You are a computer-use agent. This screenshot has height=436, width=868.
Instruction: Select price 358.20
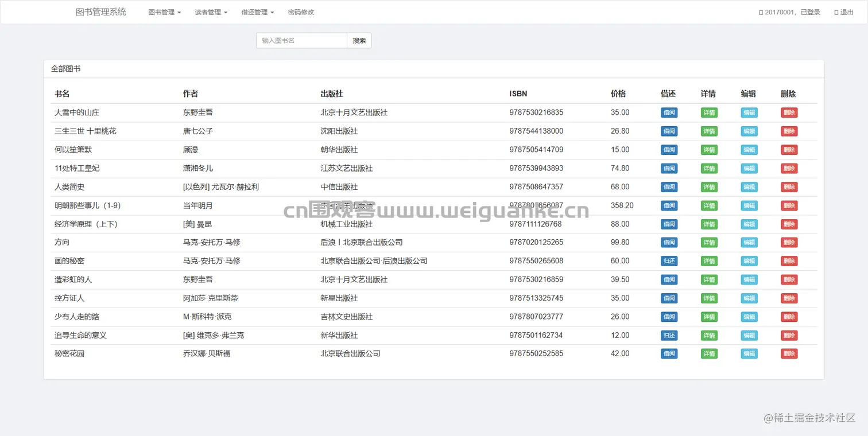[x=622, y=205]
